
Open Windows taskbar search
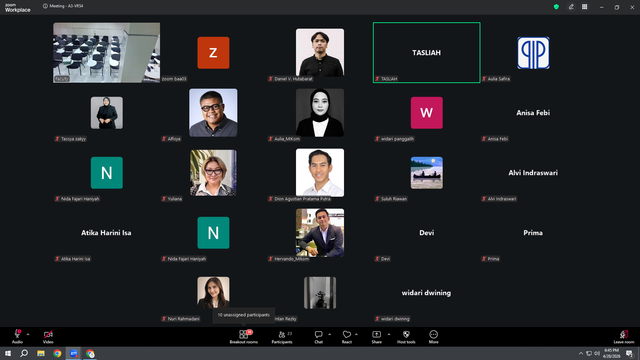pyautogui.click(x=24, y=353)
